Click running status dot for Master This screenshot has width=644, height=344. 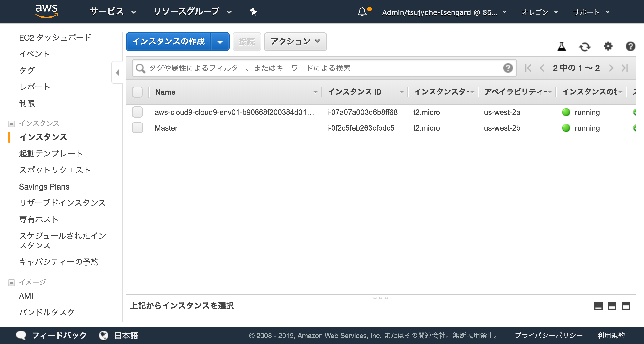566,128
